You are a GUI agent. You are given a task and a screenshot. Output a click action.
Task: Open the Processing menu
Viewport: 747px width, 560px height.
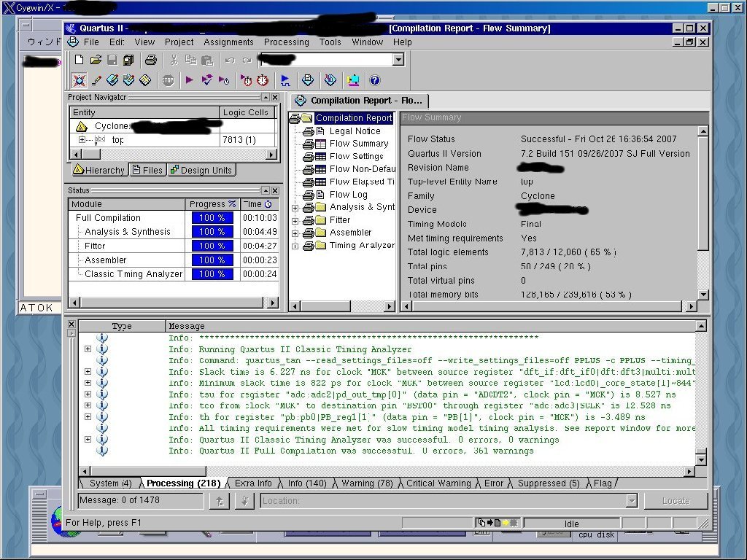point(286,42)
